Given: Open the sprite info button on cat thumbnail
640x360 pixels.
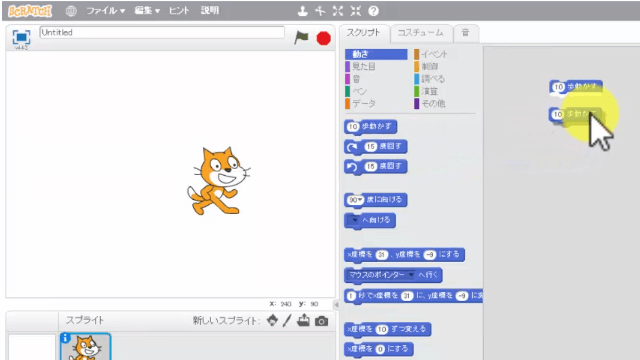Looking at the screenshot, I should click(x=65, y=338).
